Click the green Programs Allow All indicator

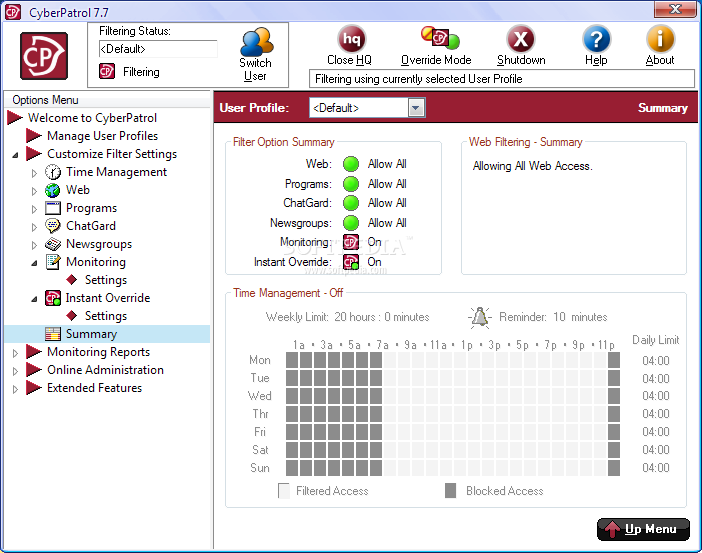coord(351,184)
